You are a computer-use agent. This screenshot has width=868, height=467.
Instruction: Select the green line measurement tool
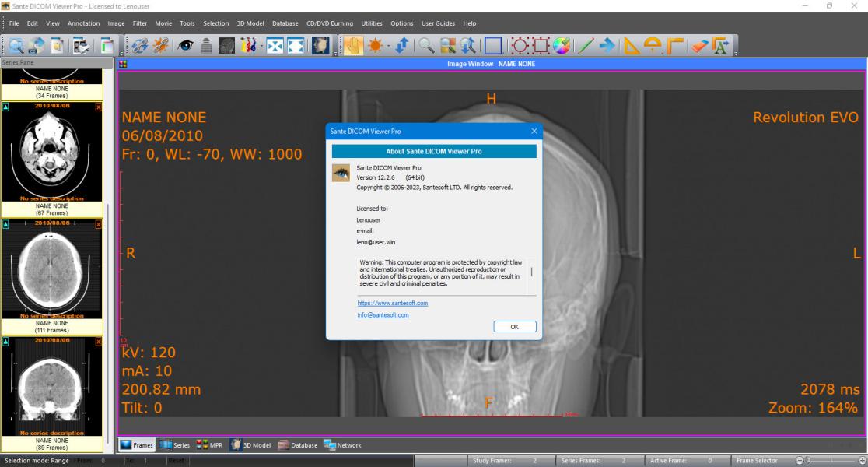[585, 46]
